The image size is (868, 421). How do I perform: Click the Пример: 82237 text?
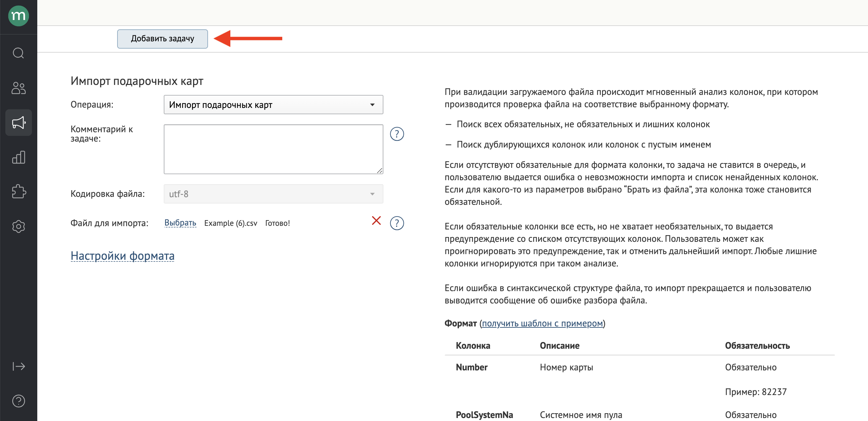pyautogui.click(x=756, y=392)
